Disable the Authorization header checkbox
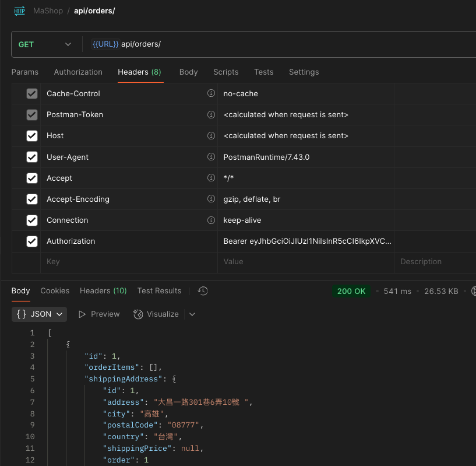The width and height of the screenshot is (476, 466). pyautogui.click(x=32, y=241)
